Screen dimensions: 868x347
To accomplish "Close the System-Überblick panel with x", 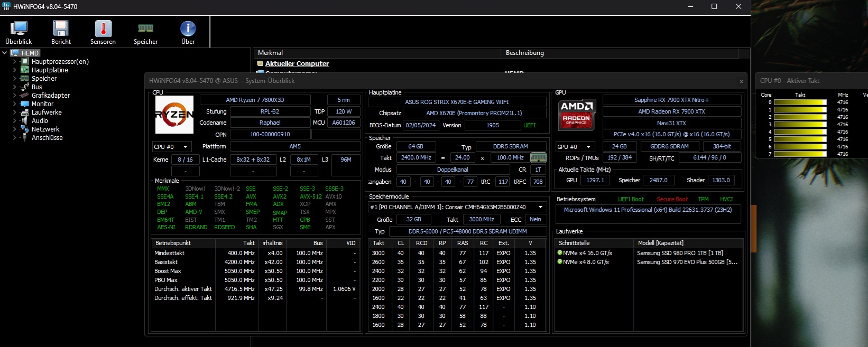I will pyautogui.click(x=741, y=81).
